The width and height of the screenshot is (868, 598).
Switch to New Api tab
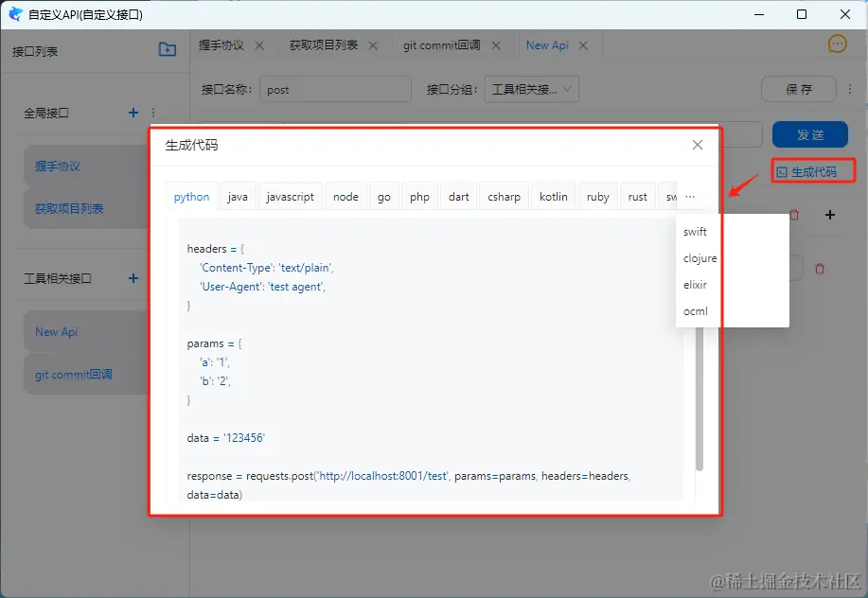[x=547, y=45]
